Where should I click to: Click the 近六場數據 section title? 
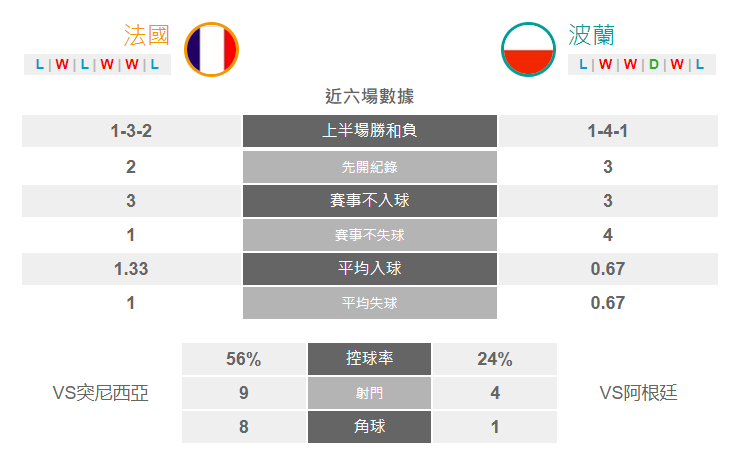click(369, 97)
